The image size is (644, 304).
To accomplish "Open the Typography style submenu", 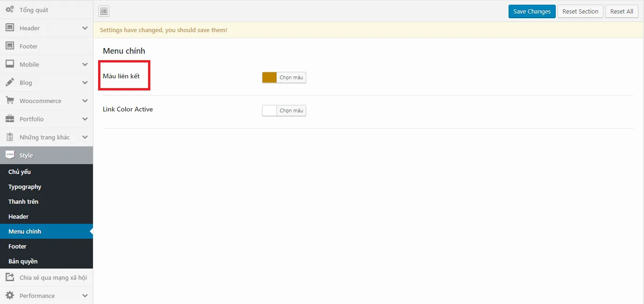I will click(x=46, y=187).
